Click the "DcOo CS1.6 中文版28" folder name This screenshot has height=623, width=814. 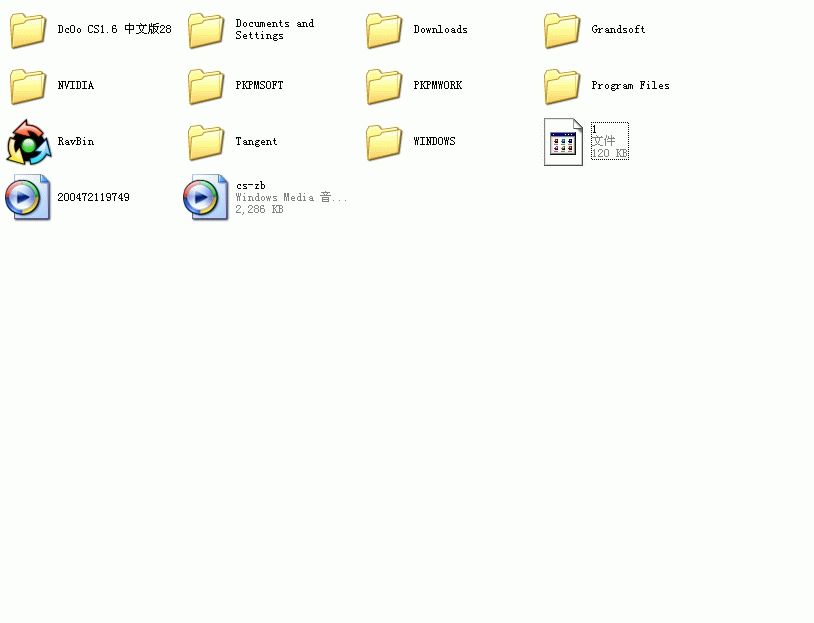coord(114,29)
